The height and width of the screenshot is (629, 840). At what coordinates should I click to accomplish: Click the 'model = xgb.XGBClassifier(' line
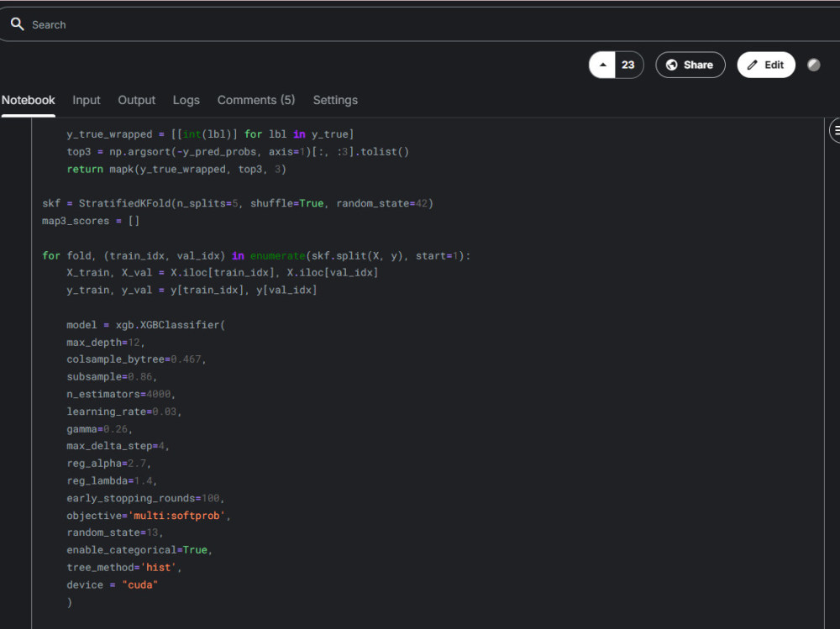point(145,325)
